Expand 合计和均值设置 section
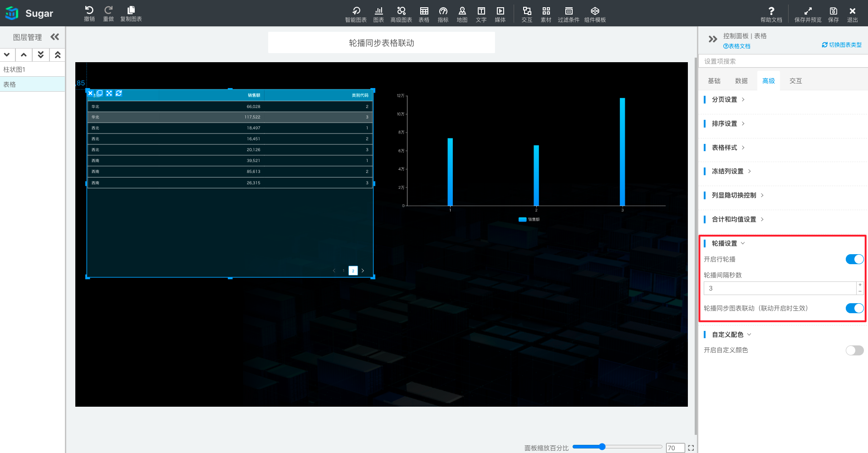868x453 pixels. (x=738, y=219)
